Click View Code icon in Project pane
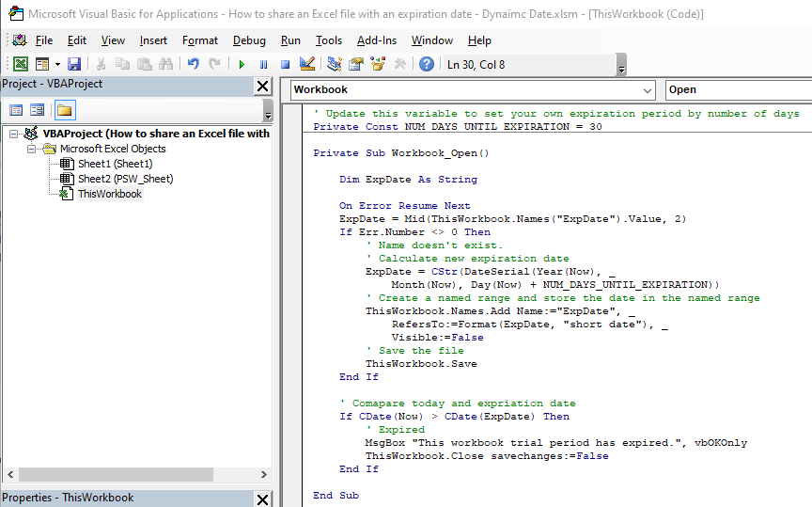 tap(16, 110)
